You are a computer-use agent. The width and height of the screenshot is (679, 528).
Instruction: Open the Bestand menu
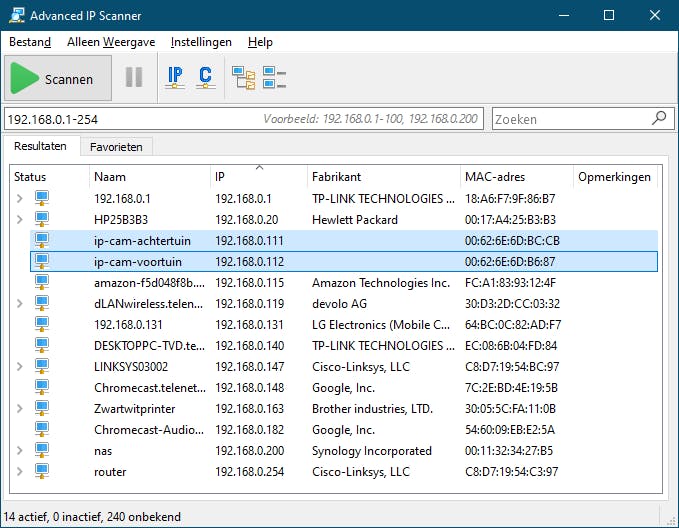pyautogui.click(x=30, y=42)
